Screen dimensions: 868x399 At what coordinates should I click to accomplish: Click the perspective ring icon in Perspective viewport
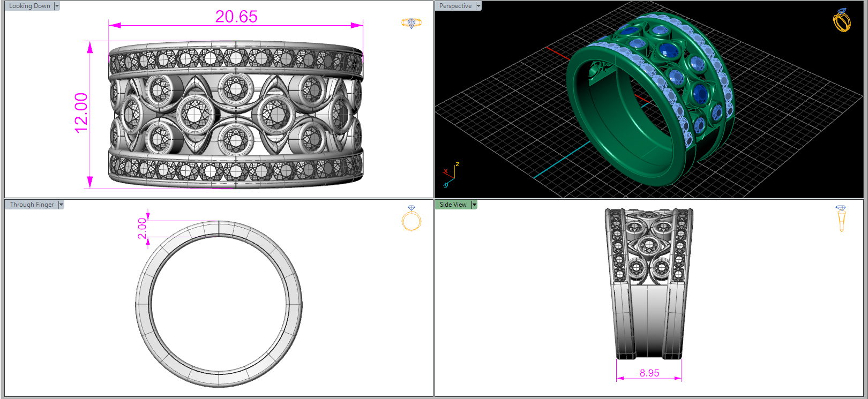pos(842,20)
